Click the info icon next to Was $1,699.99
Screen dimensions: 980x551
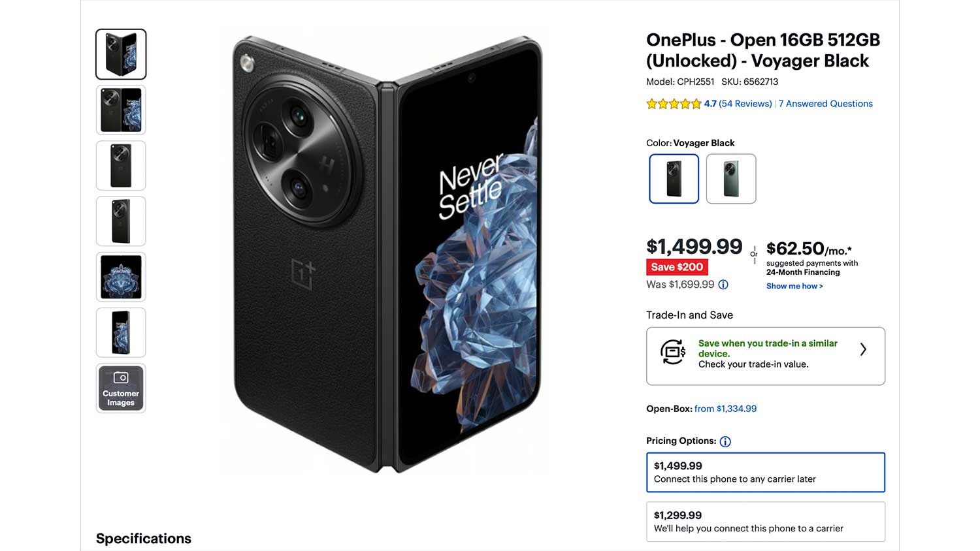[x=723, y=285]
